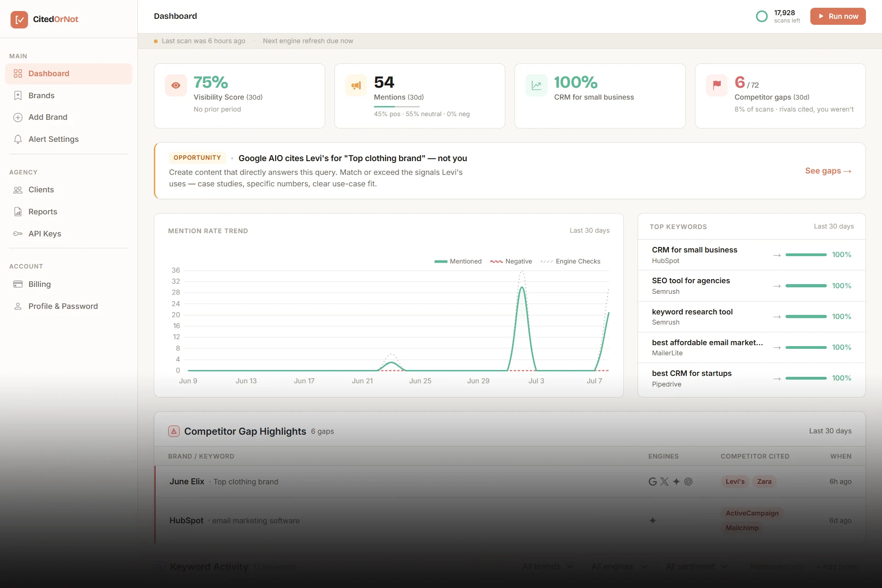Click the Billing card icon
This screenshot has width=882, height=588.
coord(18,284)
